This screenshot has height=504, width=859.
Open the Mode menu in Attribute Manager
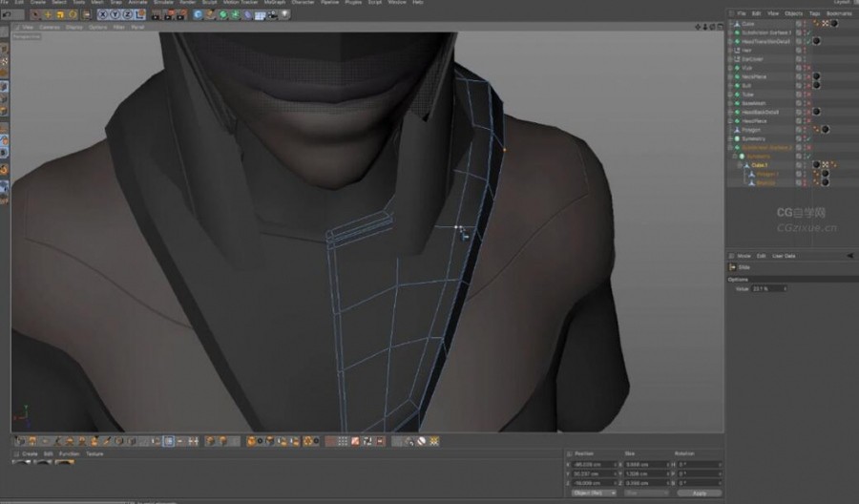tap(744, 256)
